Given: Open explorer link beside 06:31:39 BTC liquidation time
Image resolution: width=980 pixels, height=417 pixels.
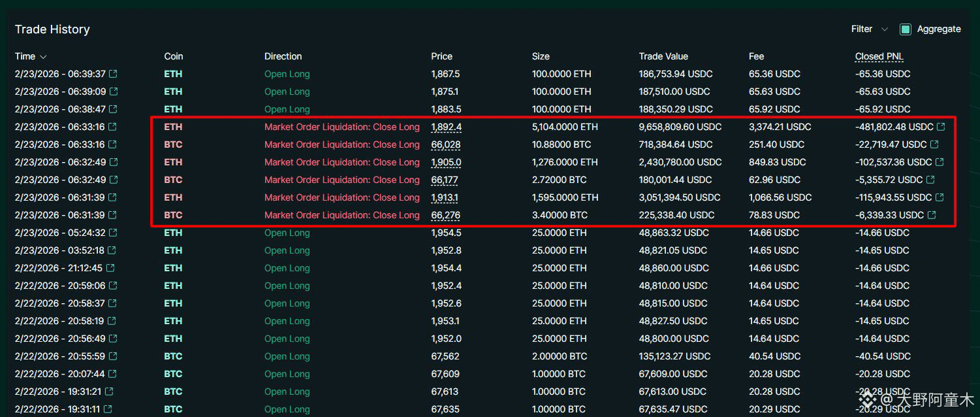Looking at the screenshot, I should pos(114,215).
